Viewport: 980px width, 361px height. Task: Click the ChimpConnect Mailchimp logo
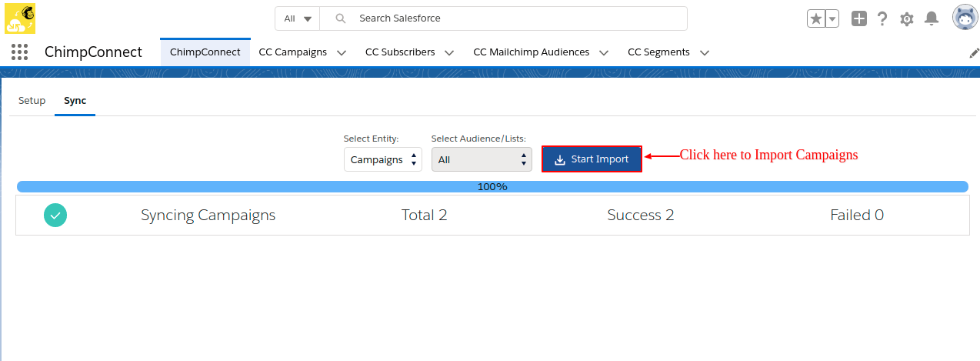(x=20, y=18)
